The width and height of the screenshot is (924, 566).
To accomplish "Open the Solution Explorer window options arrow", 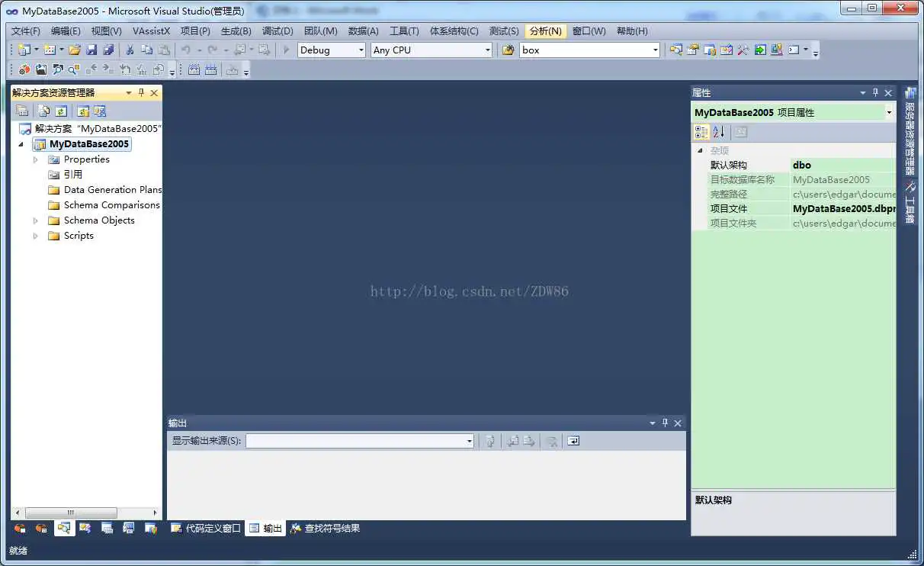I will [x=128, y=93].
